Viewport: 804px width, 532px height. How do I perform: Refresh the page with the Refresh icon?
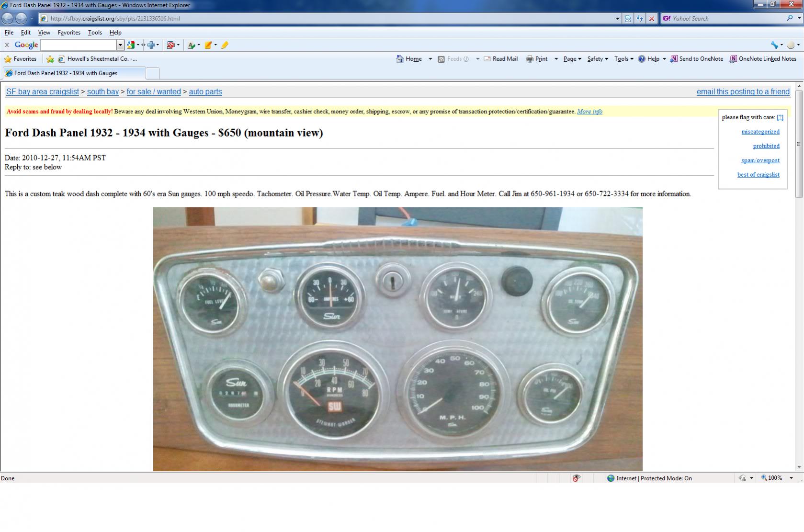(x=640, y=19)
